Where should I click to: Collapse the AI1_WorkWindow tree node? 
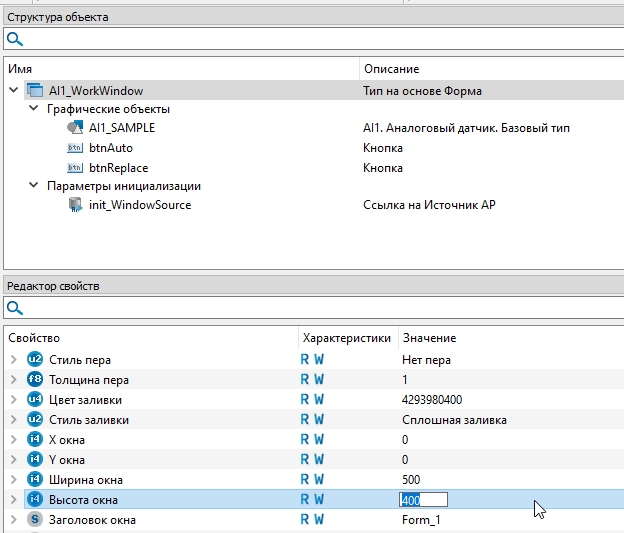tap(13, 91)
